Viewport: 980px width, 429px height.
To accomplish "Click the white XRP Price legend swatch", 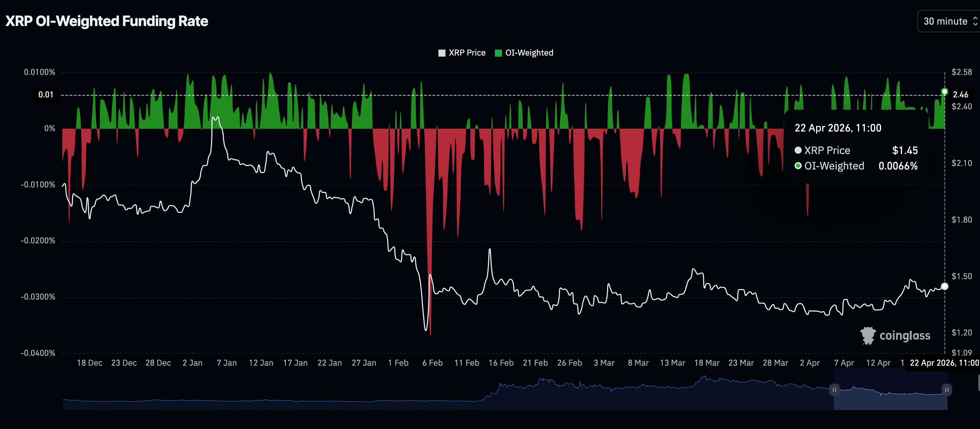I will click(x=442, y=53).
